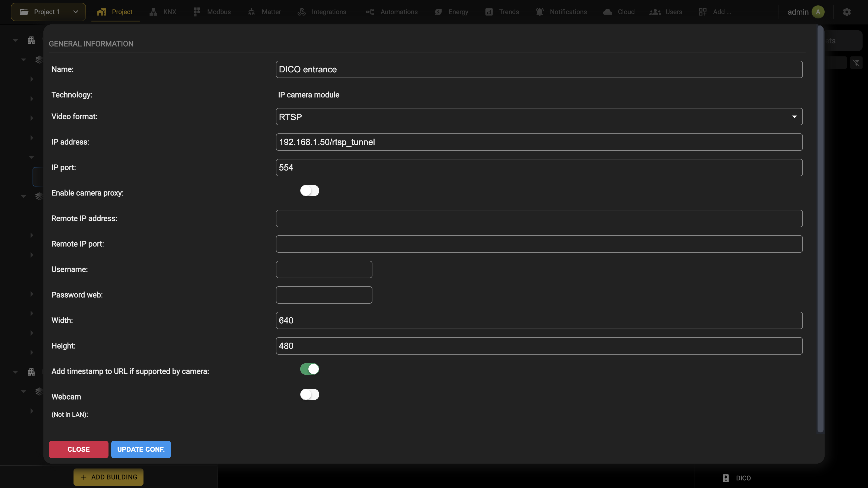Click the Remote IP port field
The image size is (868, 488).
tap(539, 244)
